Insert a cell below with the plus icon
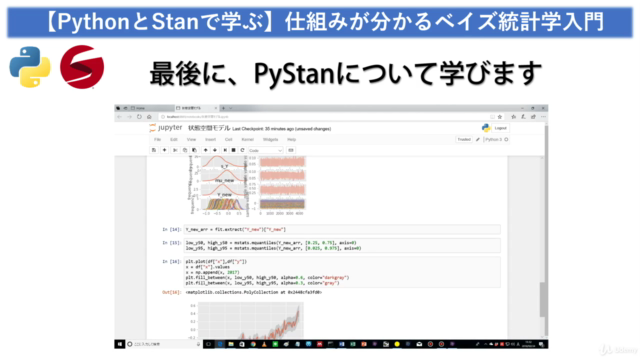The height and width of the screenshot is (360, 640). point(164,150)
